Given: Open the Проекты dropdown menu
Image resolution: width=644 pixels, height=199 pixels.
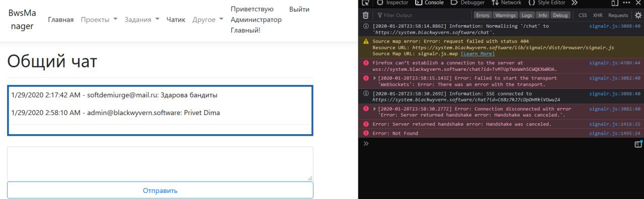Looking at the screenshot, I should (x=99, y=20).
